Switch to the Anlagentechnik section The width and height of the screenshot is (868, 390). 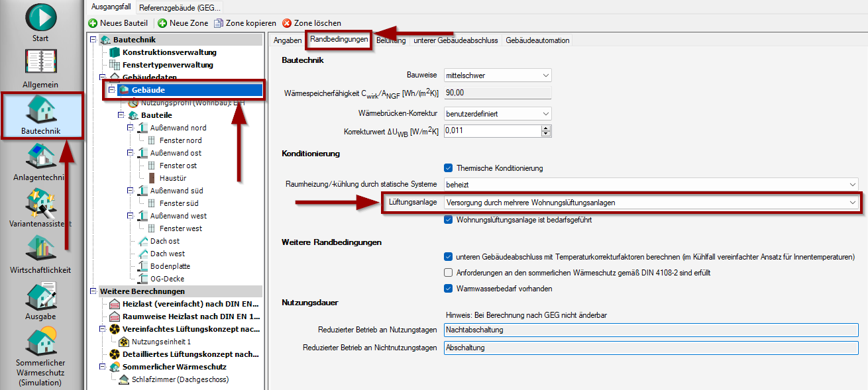tap(40, 159)
